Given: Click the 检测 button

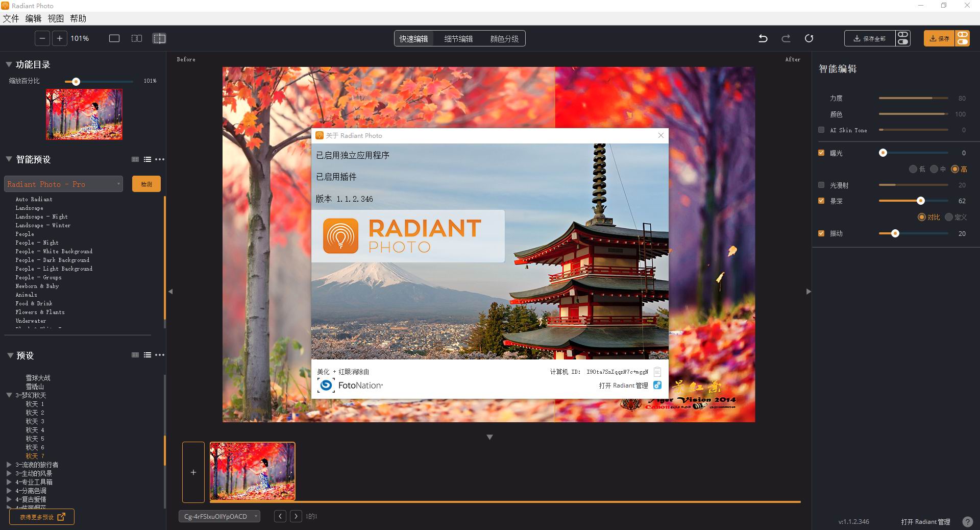Looking at the screenshot, I should pyautogui.click(x=146, y=184).
